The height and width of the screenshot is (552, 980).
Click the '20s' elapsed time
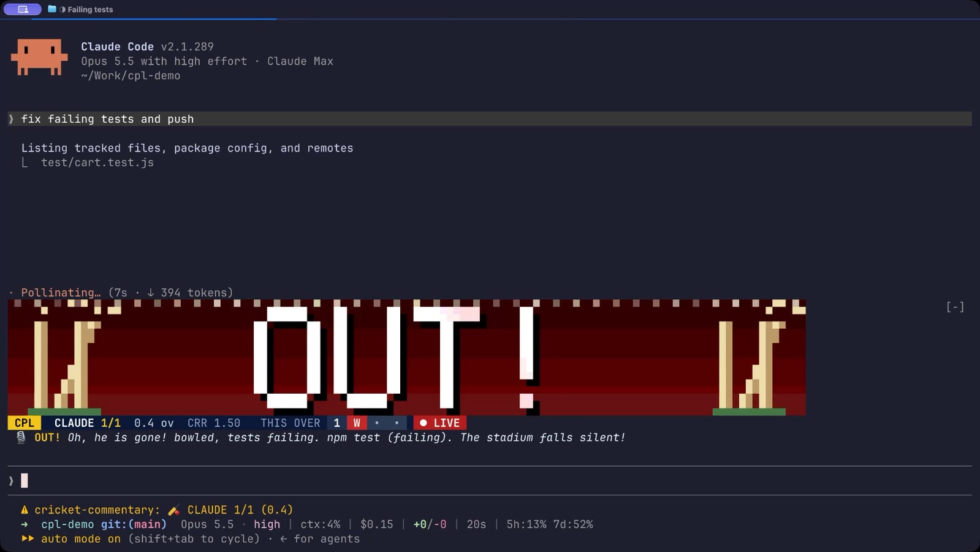point(476,524)
